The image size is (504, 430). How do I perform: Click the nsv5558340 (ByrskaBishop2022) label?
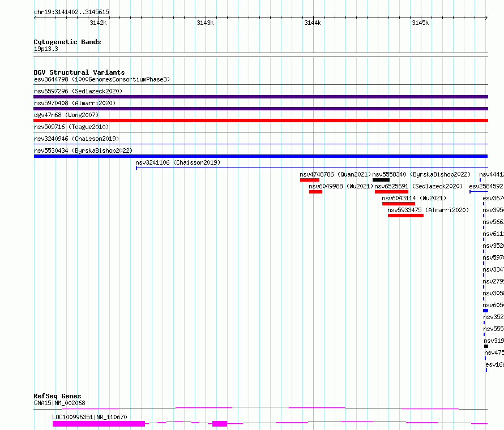point(421,174)
